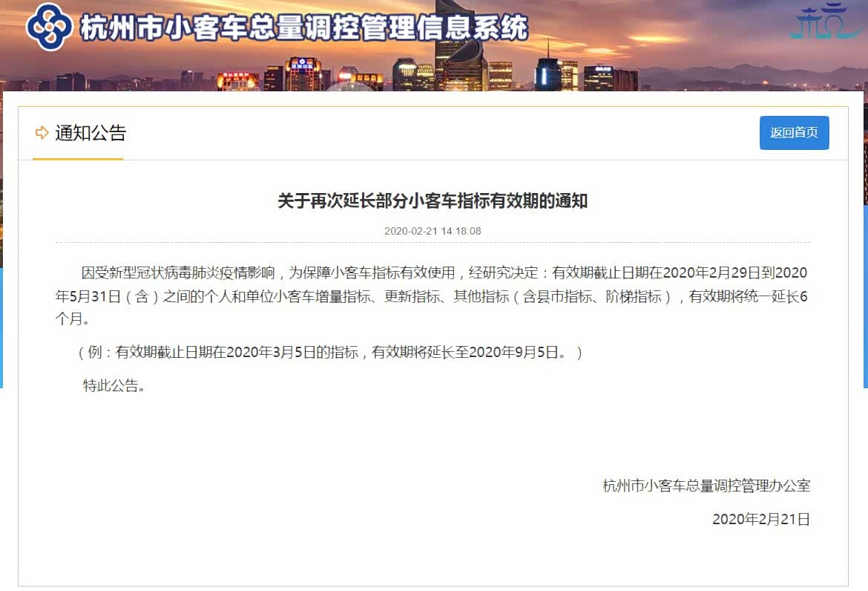Click the 返回首页 button
This screenshot has height=591, width=868.
pos(794,133)
